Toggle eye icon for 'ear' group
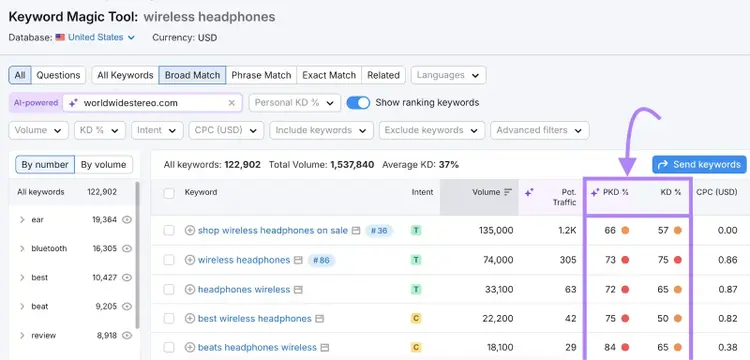 click(x=127, y=220)
